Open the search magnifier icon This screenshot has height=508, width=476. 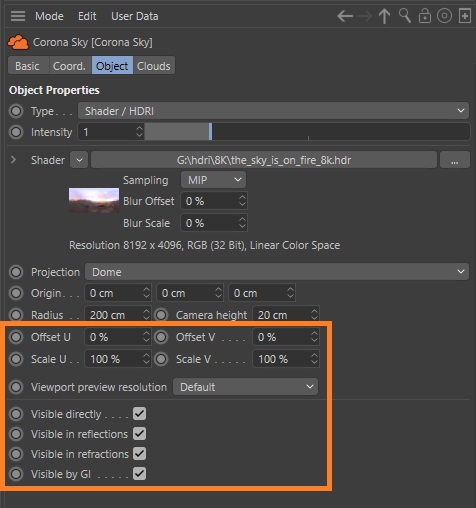coord(405,16)
